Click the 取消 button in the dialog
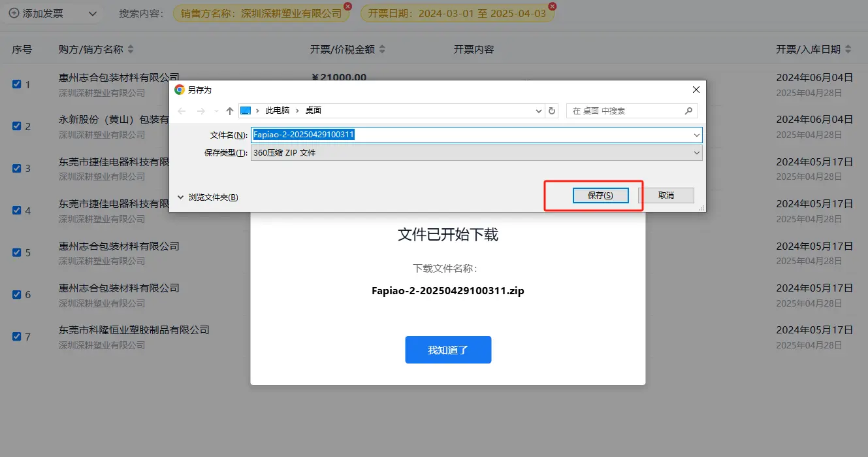 tap(666, 195)
